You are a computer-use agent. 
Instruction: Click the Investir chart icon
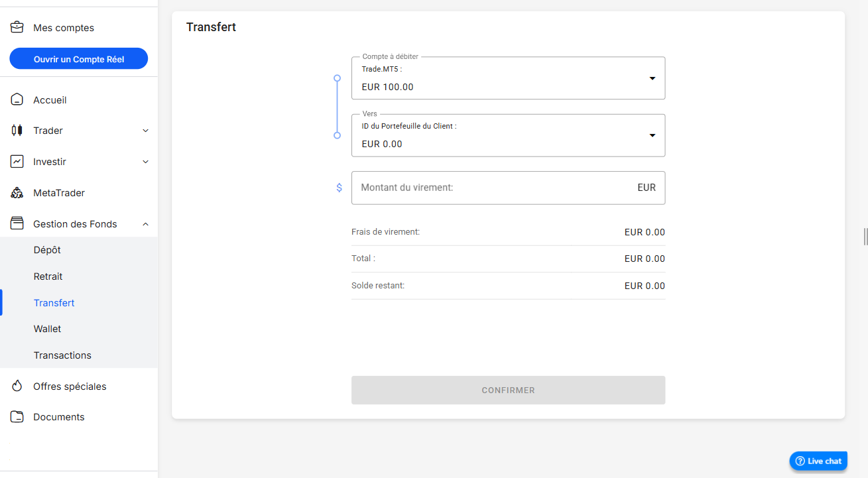tap(17, 162)
